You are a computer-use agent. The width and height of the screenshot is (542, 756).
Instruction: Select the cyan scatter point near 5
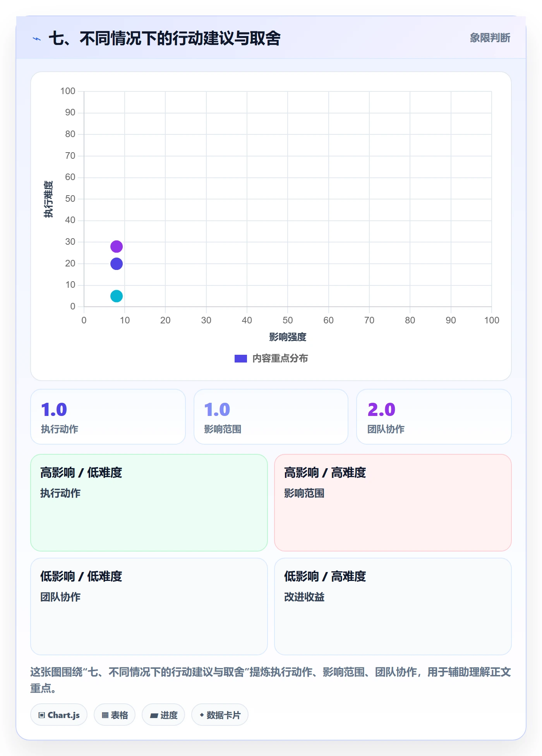(117, 296)
